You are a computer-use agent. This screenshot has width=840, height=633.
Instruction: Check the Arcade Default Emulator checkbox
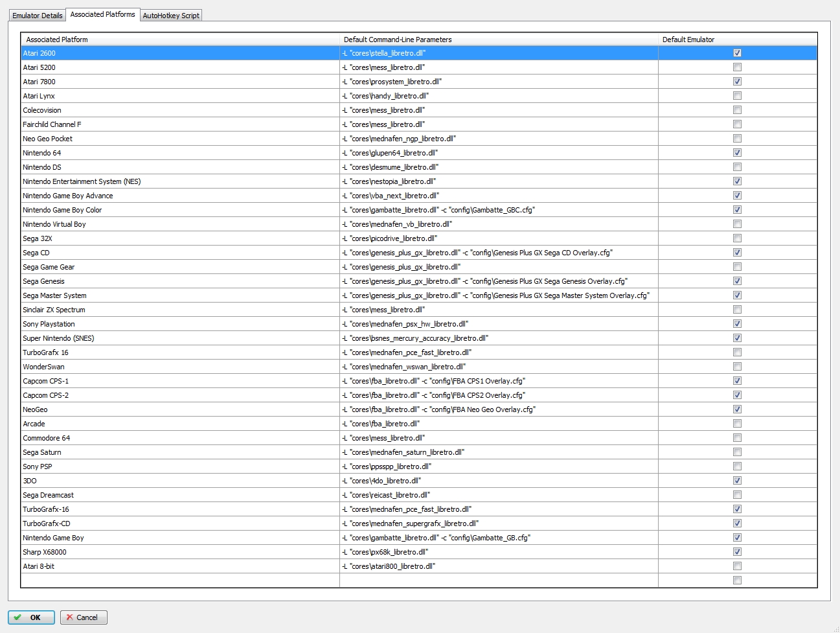(x=737, y=424)
